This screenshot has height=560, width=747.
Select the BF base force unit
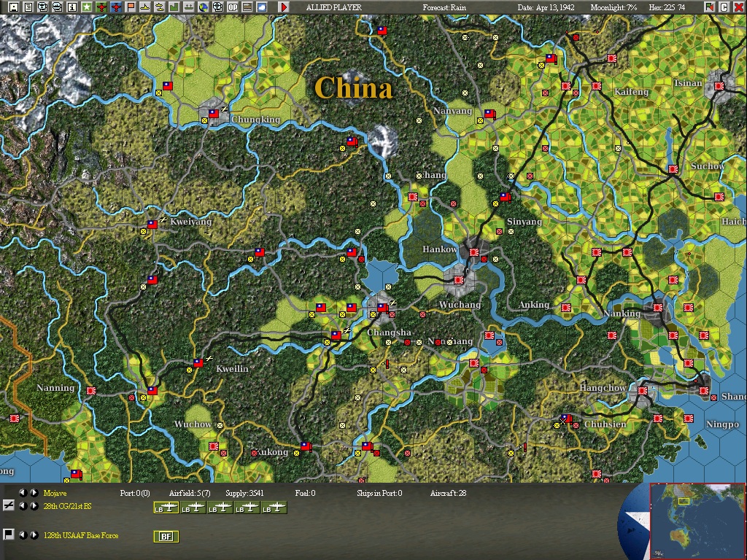pyautogui.click(x=166, y=537)
